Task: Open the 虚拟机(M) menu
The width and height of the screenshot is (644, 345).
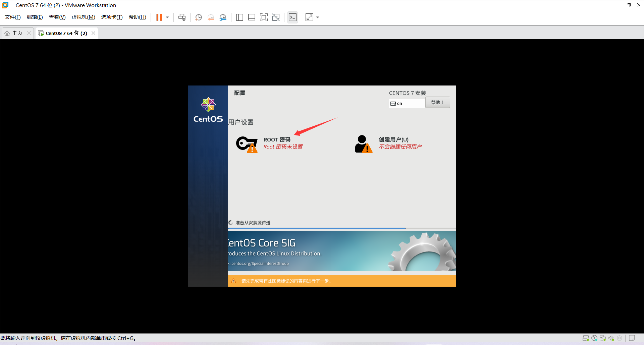Action: [84, 17]
